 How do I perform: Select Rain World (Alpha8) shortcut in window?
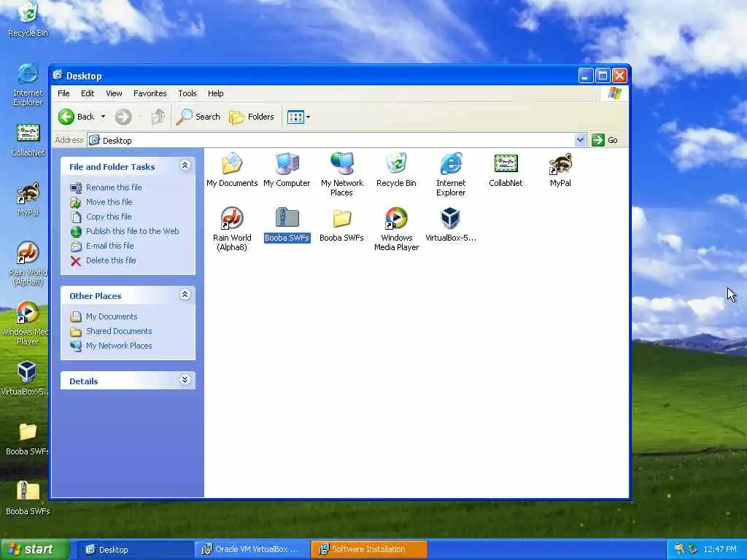click(x=232, y=218)
